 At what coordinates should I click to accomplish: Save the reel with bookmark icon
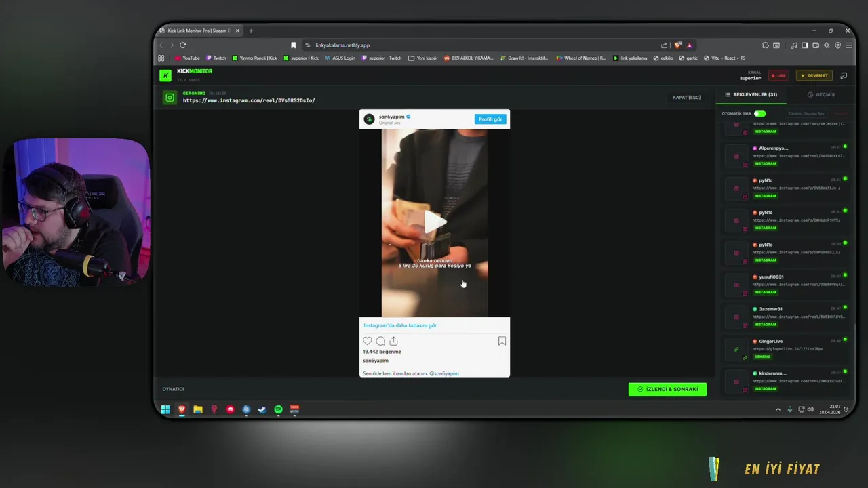502,341
